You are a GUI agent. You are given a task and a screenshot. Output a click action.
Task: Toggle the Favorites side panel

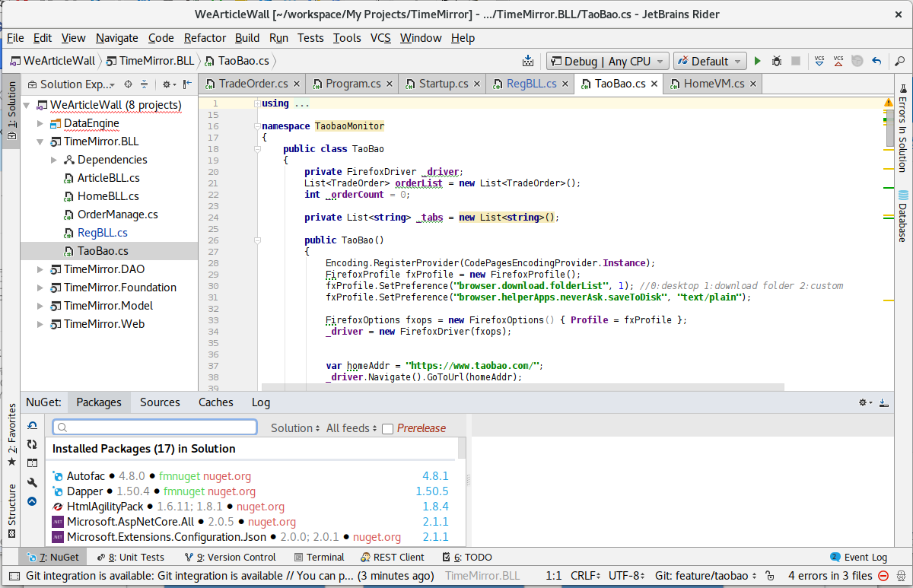11,435
